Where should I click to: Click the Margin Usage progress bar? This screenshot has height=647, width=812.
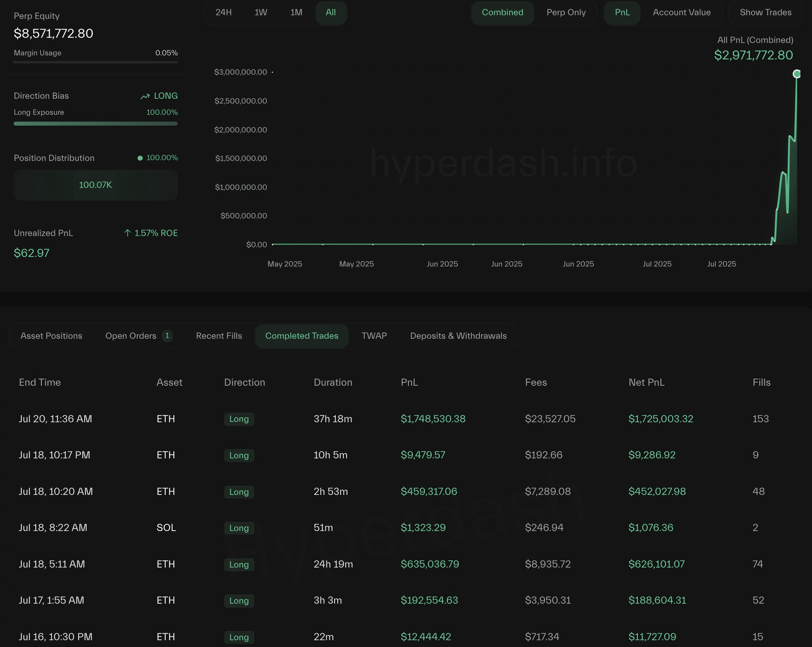[x=95, y=62]
